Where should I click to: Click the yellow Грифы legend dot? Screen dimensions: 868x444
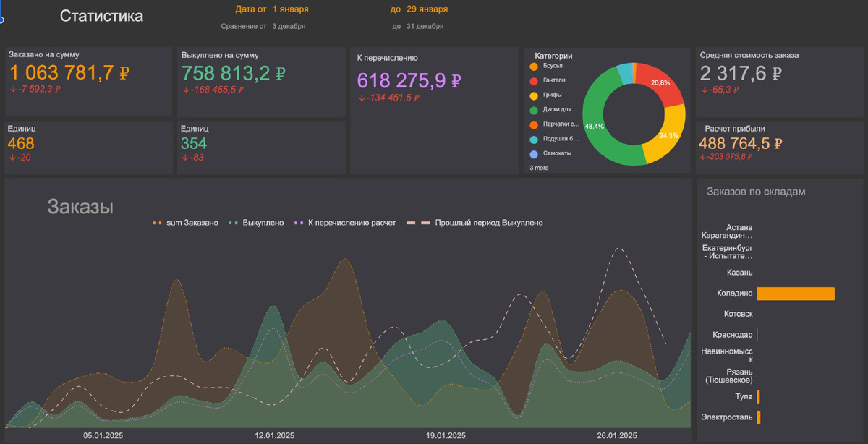point(534,95)
